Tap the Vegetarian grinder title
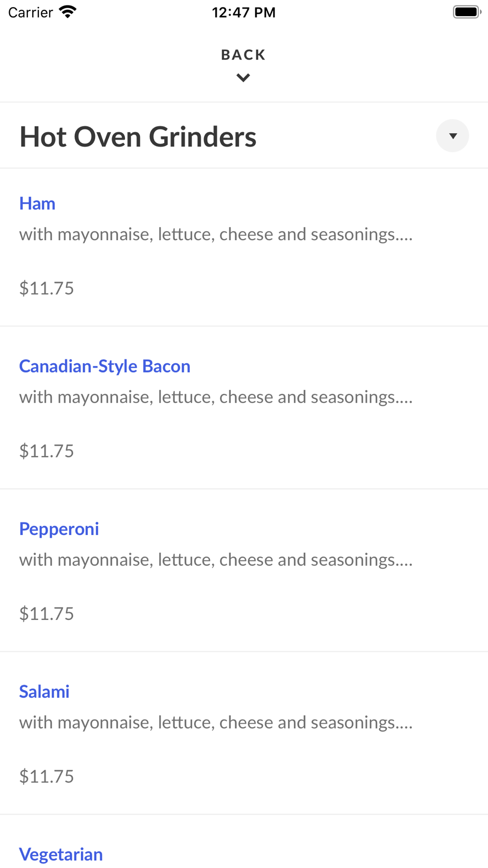The height and width of the screenshot is (868, 488). (x=61, y=854)
